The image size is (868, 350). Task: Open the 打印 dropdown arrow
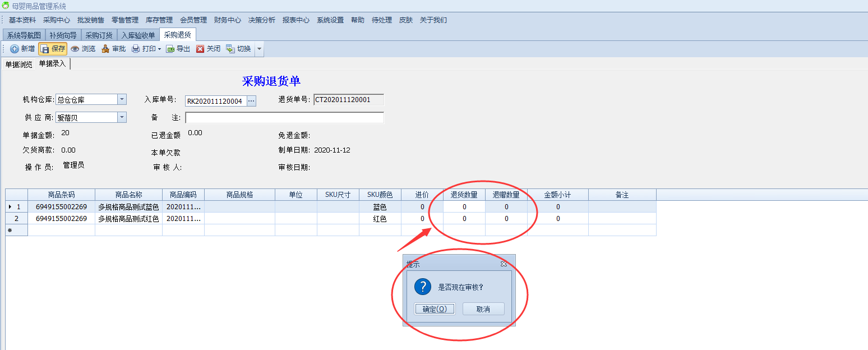[x=159, y=49]
